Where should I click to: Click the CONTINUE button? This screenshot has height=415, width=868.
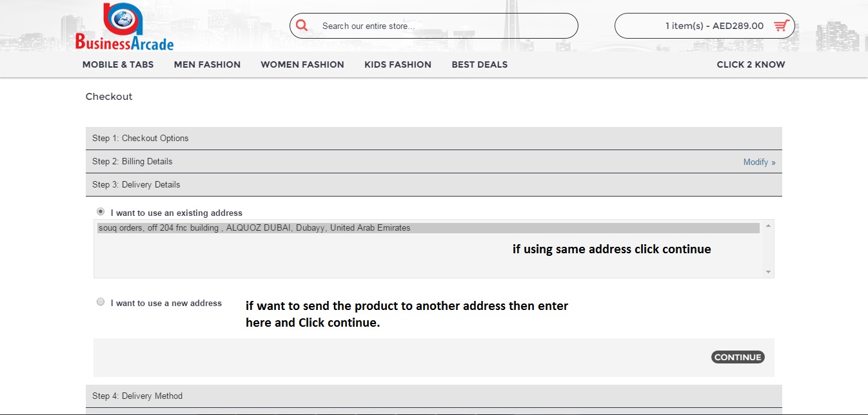click(738, 357)
